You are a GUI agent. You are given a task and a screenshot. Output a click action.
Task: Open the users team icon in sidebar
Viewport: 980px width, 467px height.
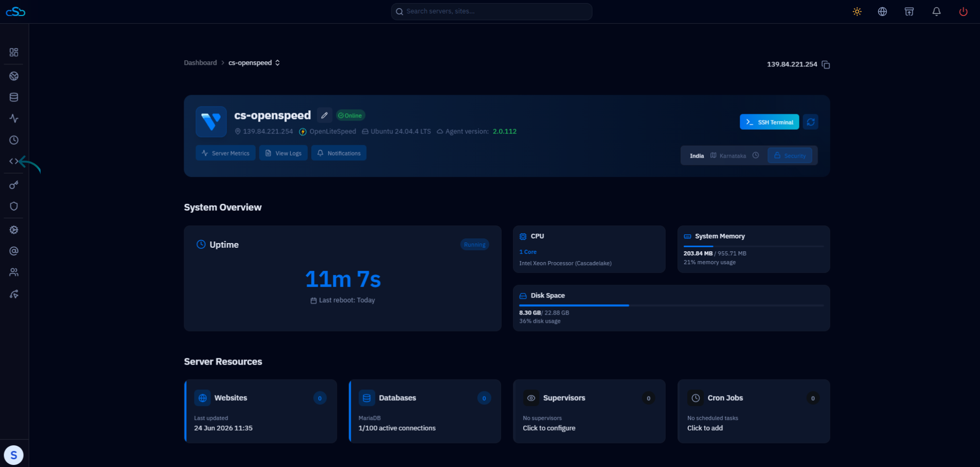pyautogui.click(x=14, y=272)
